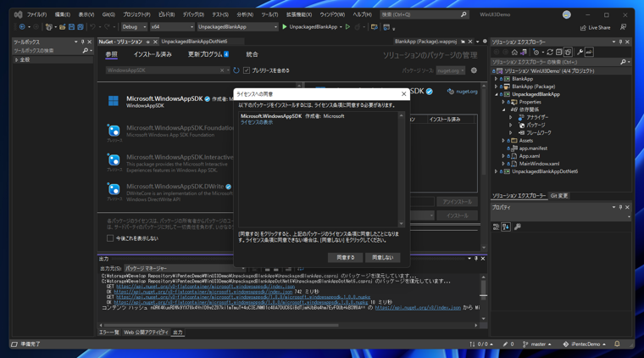Close the ライセンスへの同意 dialog
The image size is (644, 358).
[x=403, y=94]
